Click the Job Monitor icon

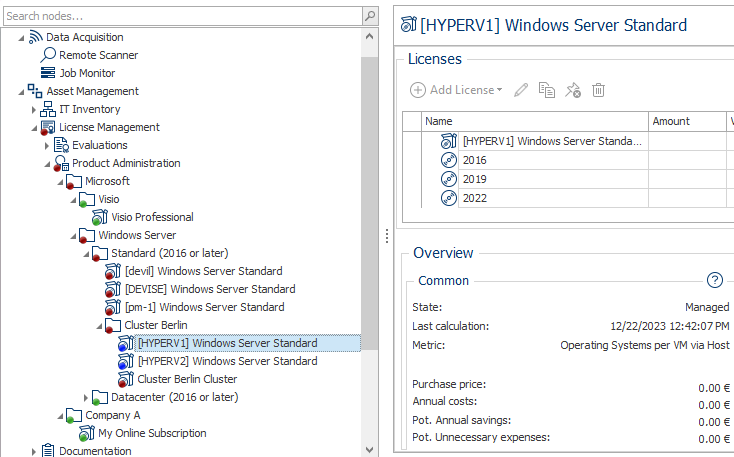point(48,73)
